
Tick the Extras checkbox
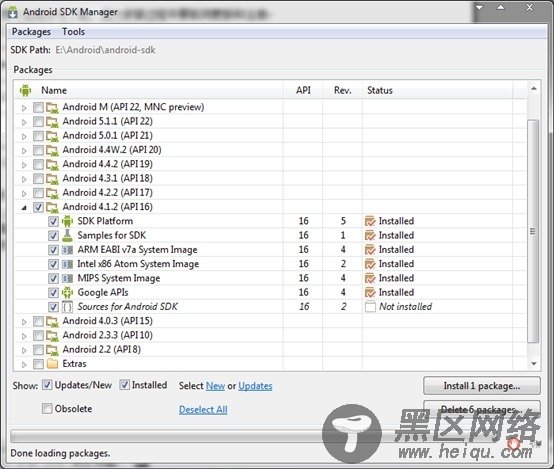39,364
